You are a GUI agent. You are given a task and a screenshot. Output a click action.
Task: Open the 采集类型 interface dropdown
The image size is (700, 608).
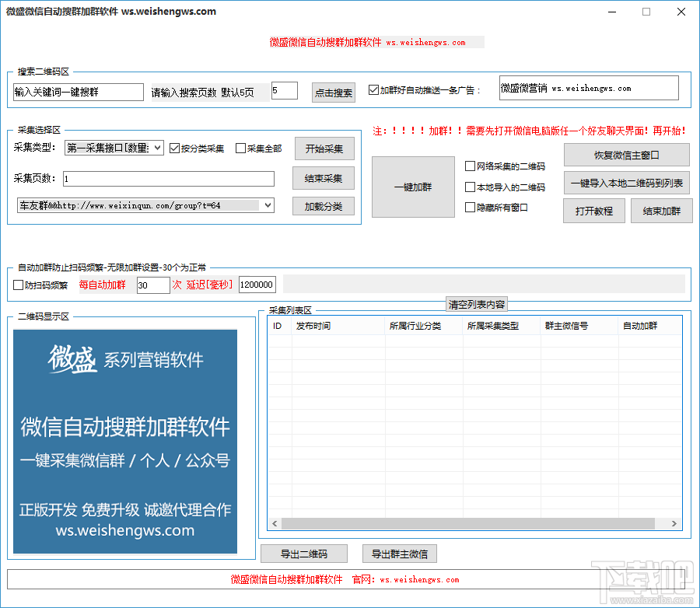coord(114,148)
